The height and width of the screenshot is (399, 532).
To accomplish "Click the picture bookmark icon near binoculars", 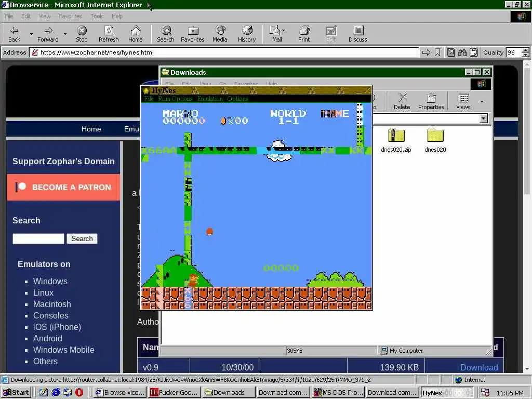I will click(451, 52).
